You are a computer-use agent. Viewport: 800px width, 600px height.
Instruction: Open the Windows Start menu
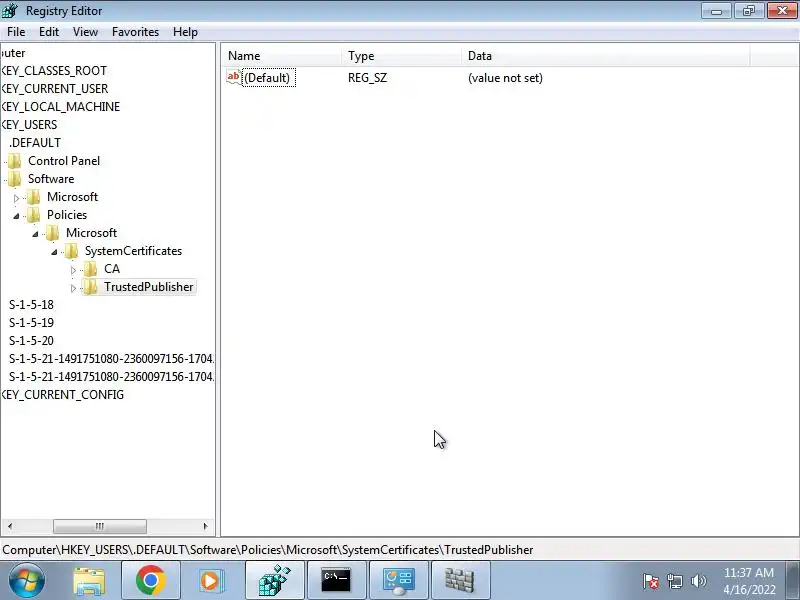coord(26,581)
